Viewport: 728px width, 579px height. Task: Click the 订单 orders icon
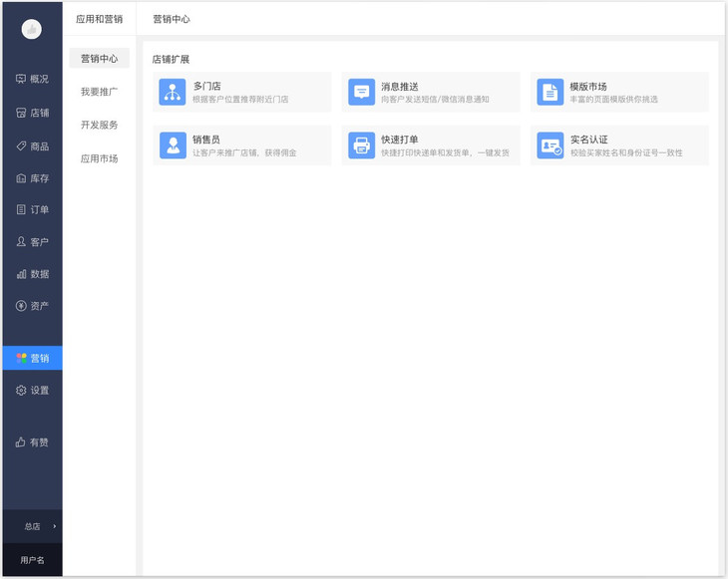21,209
